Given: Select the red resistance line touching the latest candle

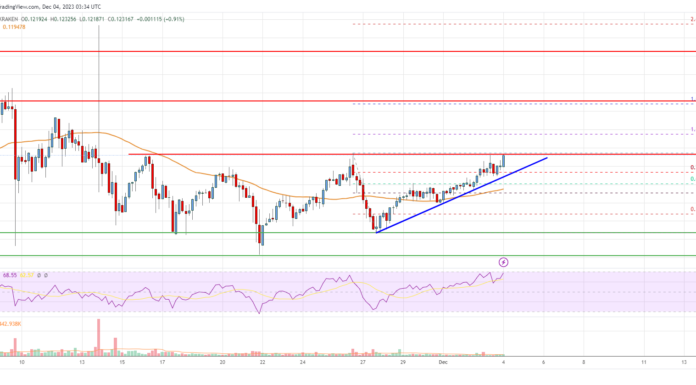Looking at the screenshot, I should tap(412, 155).
